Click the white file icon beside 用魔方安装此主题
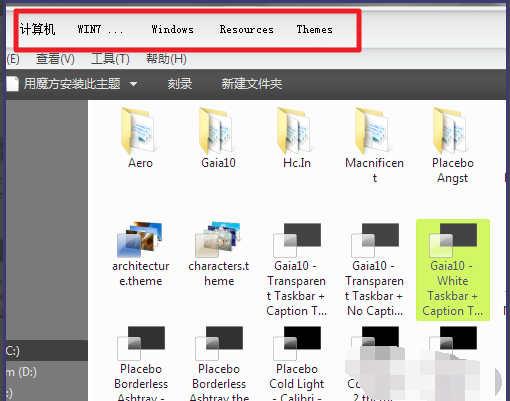The image size is (510, 401). pos(12,84)
